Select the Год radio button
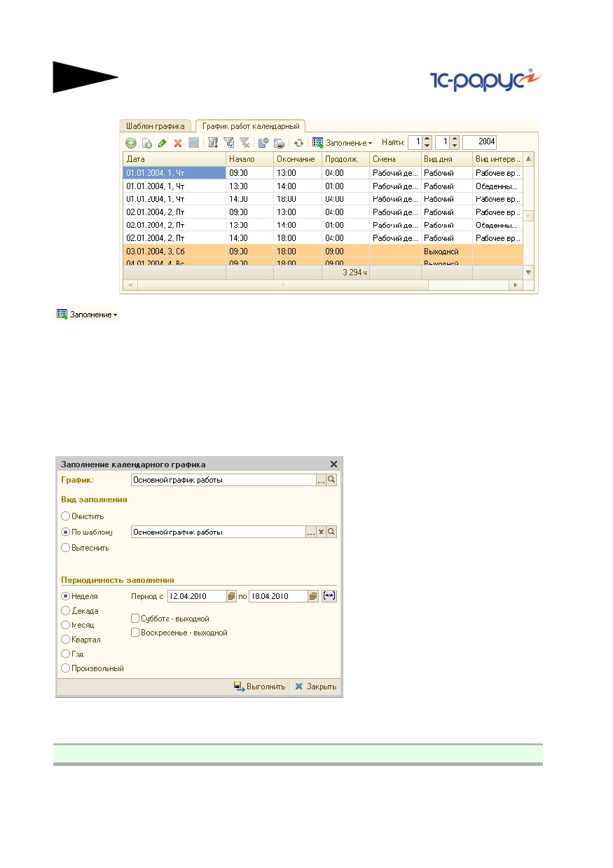The image size is (613, 868). coord(66,654)
